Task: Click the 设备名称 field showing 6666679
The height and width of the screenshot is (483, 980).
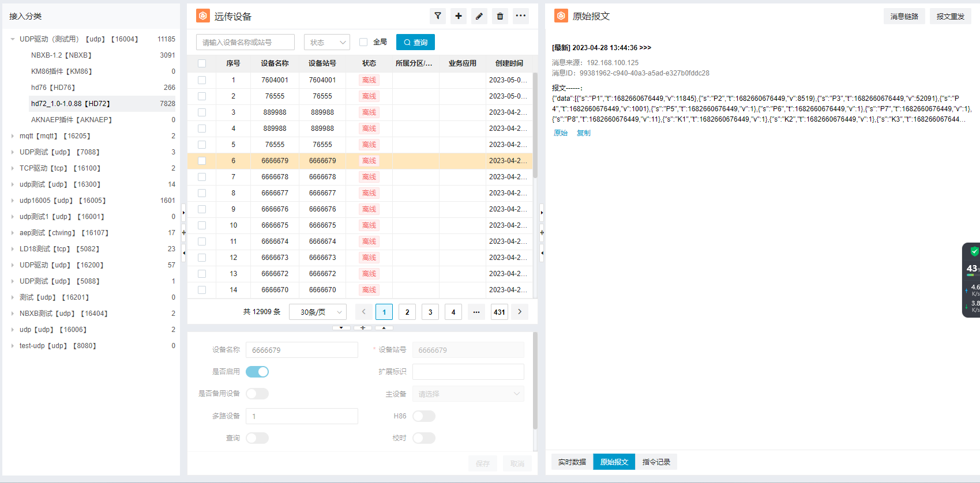Action: click(302, 350)
